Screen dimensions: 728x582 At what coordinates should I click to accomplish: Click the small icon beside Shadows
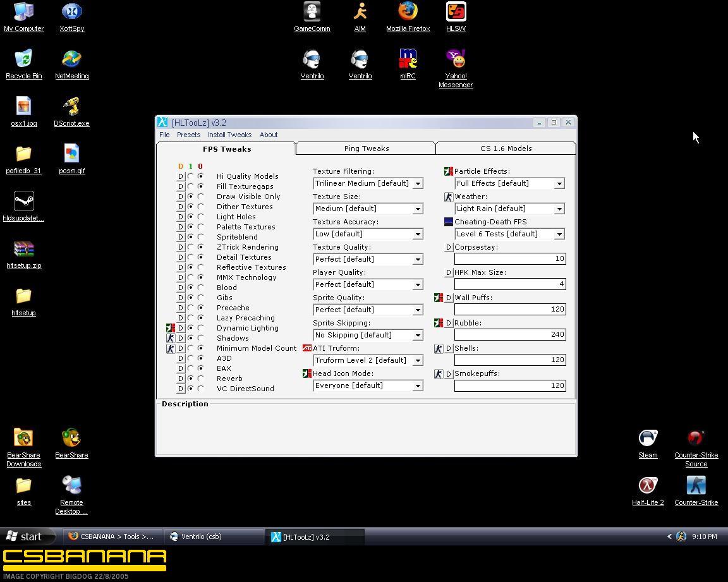[x=171, y=338]
